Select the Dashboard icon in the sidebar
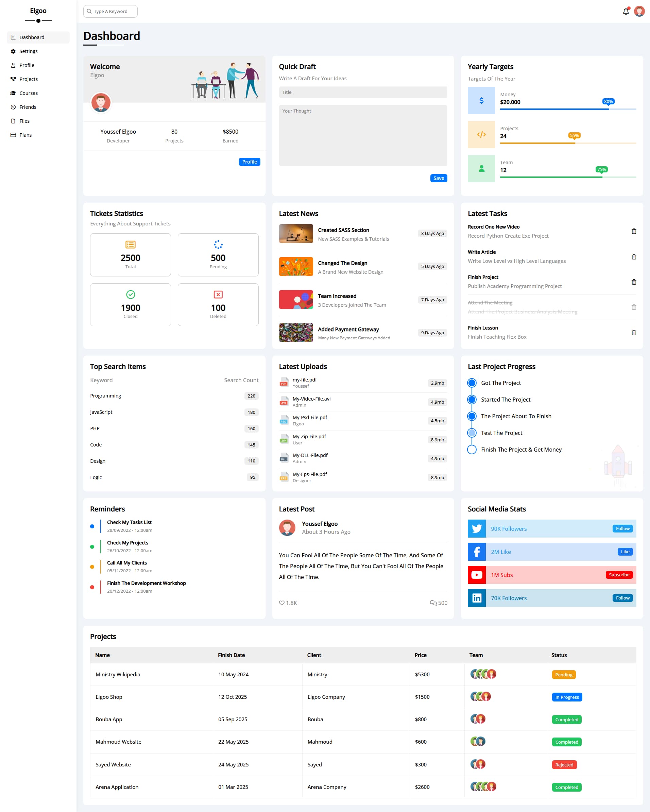The height and width of the screenshot is (812, 650). [x=13, y=37]
